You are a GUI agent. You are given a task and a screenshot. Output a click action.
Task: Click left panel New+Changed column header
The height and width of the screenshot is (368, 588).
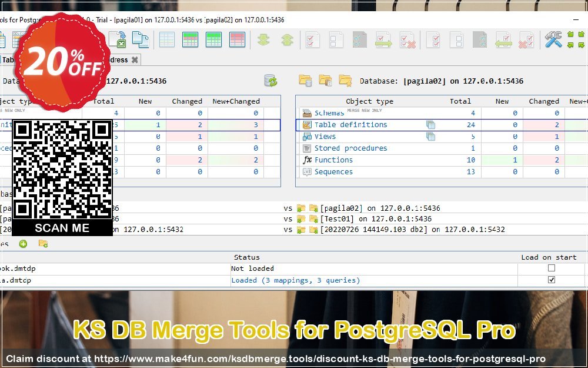click(236, 101)
